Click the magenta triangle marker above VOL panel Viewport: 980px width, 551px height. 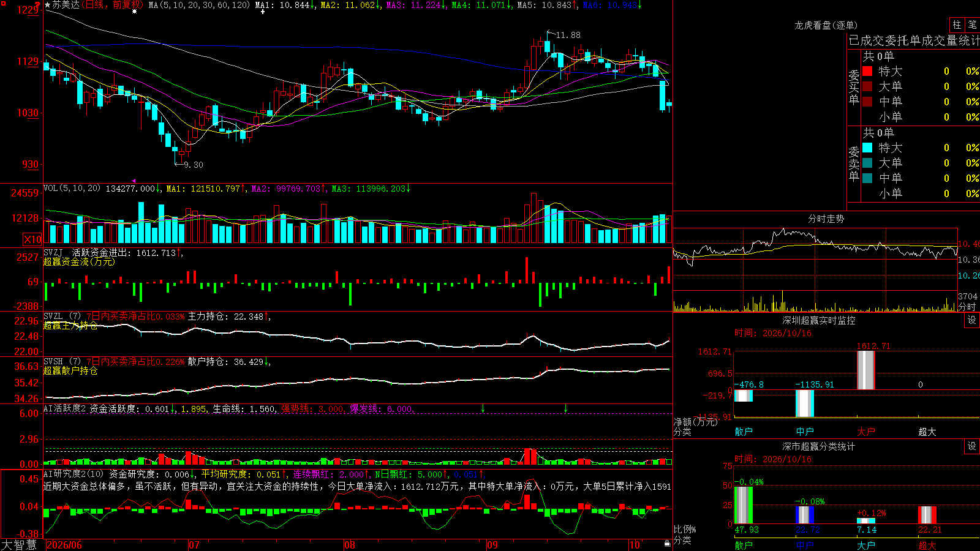[134, 181]
